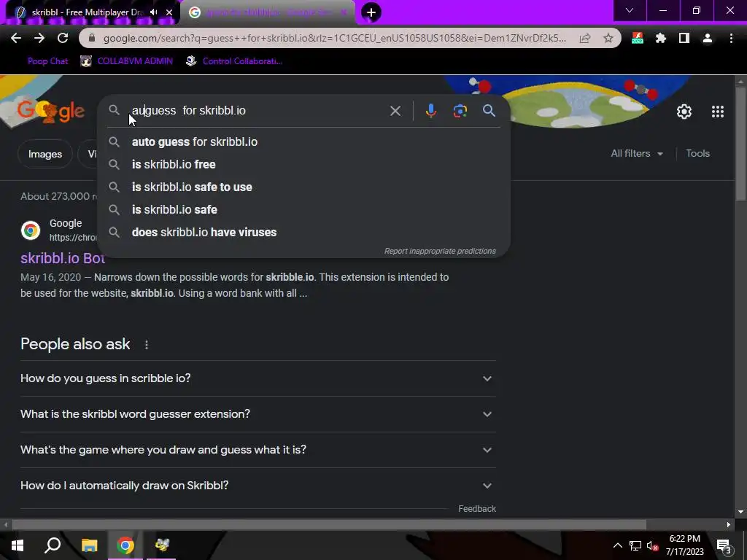The height and width of the screenshot is (560, 747).
Task: Open the taskbar clock and date
Action: click(x=684, y=545)
